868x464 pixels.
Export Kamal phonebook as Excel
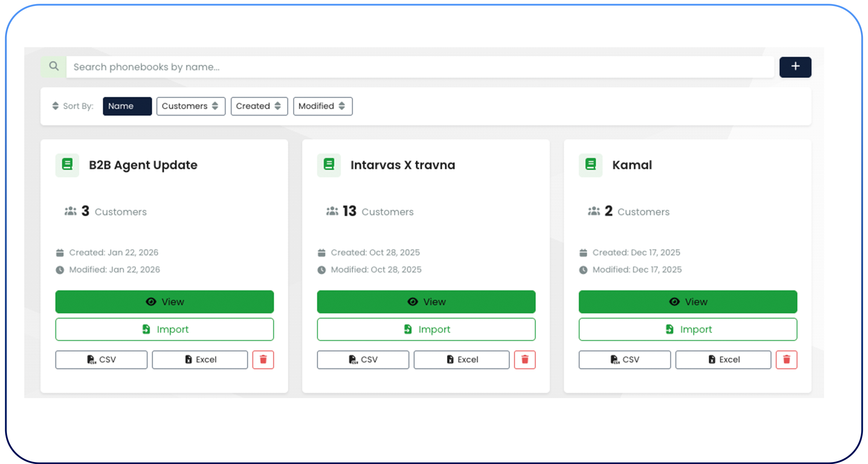[x=723, y=359]
